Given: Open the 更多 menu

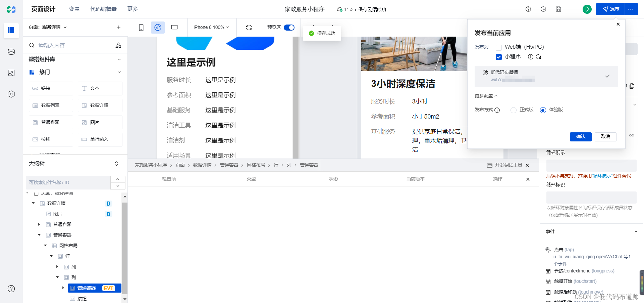Looking at the screenshot, I should [132, 9].
